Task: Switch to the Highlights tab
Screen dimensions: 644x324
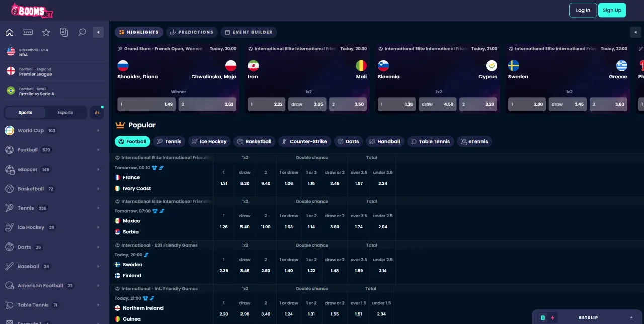Action: coord(139,32)
